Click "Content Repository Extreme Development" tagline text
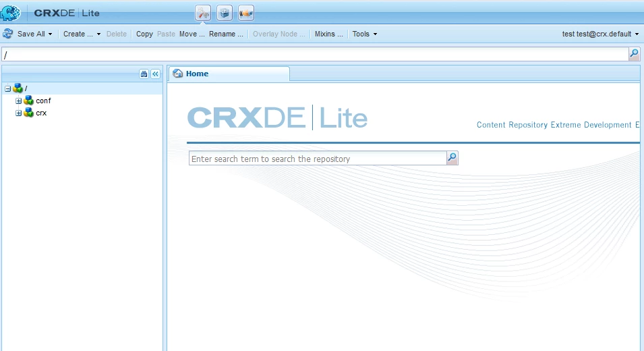 point(554,125)
